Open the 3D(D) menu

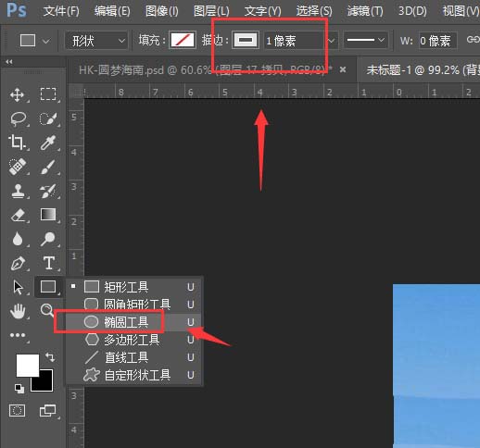click(412, 11)
